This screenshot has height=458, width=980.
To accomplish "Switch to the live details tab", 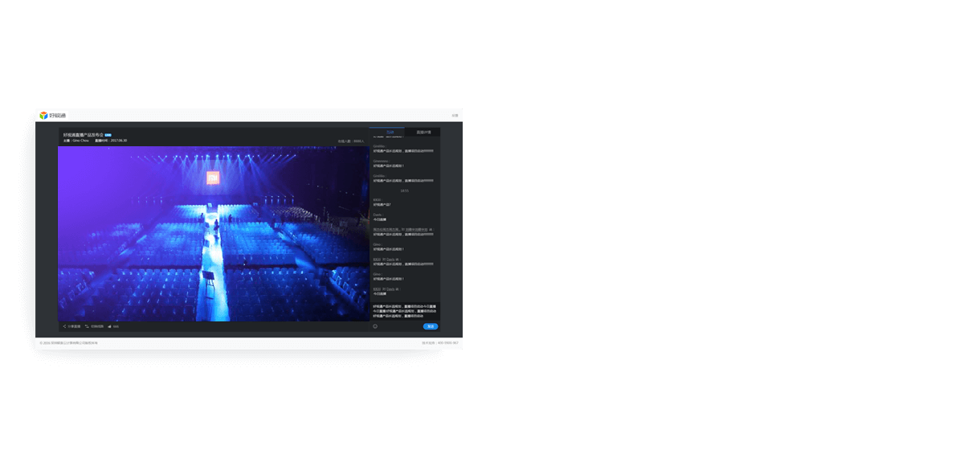I will 423,132.
